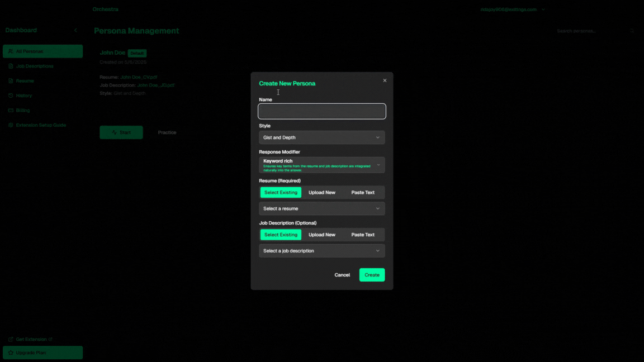The width and height of the screenshot is (644, 362).
Task: Click the All Personas sidebar icon
Action: (x=11, y=51)
